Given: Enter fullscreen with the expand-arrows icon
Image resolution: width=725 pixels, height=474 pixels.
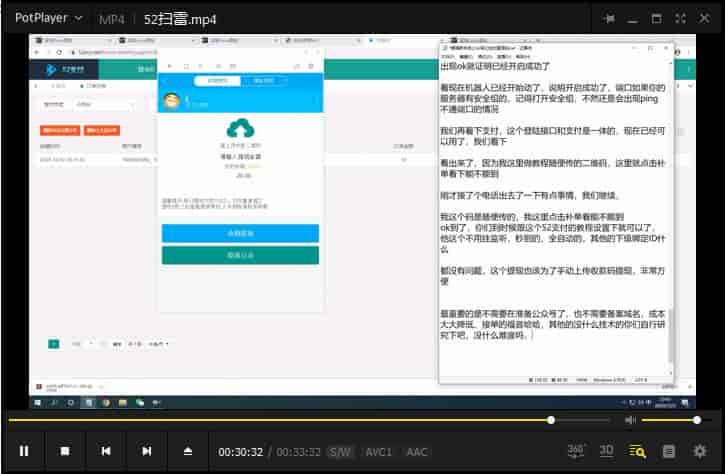Looking at the screenshot, I should pyautogui.click(x=677, y=18).
